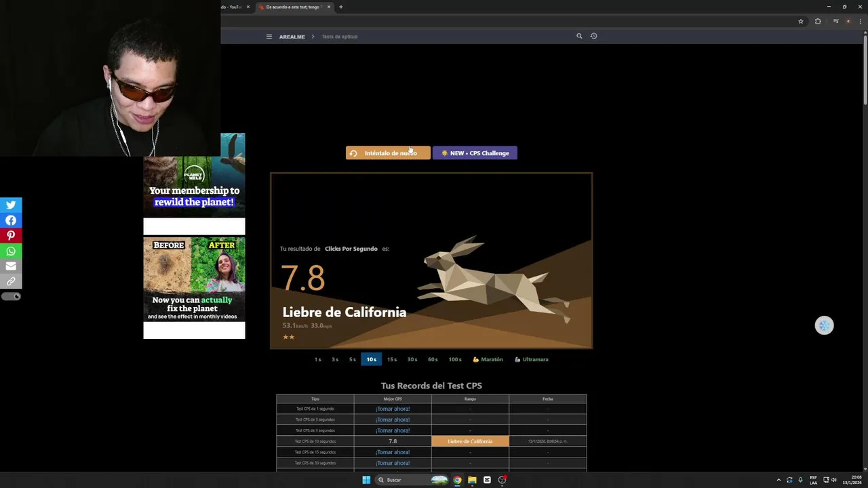Open the Chrome media control icon
Image resolution: width=868 pixels, height=488 pixels.
835,21
